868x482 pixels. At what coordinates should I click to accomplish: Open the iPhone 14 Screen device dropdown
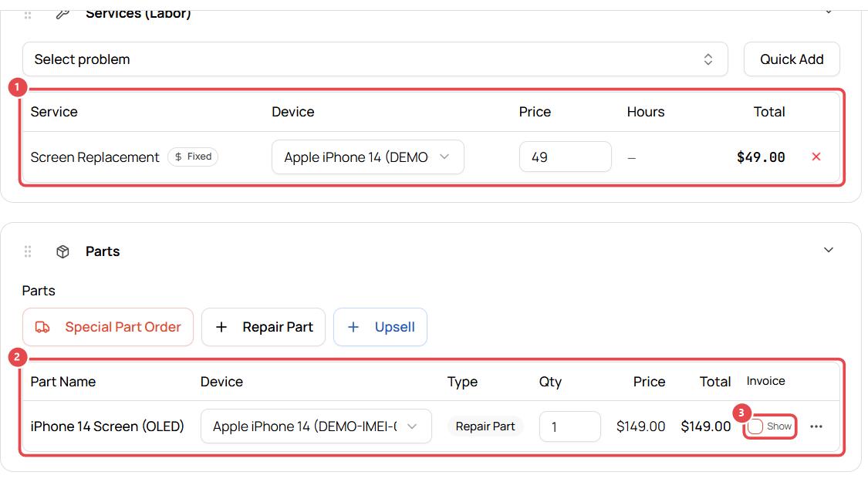316,426
